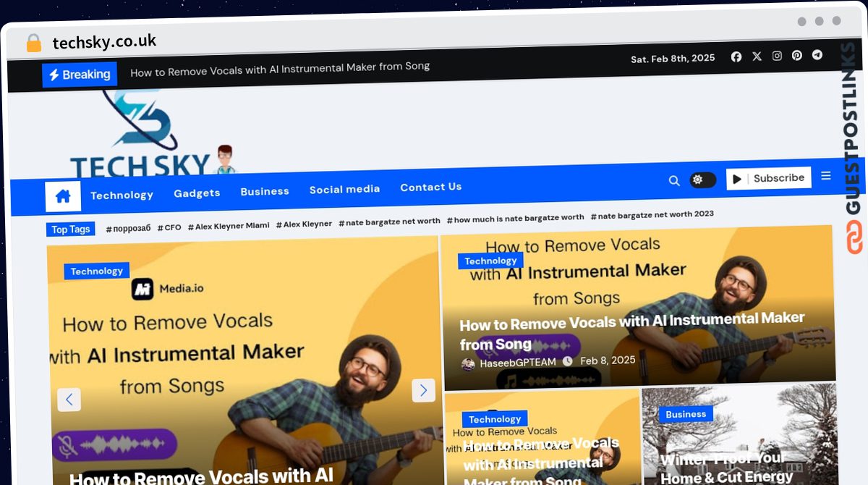Image resolution: width=868 pixels, height=485 pixels.
Task: Open the #CFO tag
Action: [169, 227]
